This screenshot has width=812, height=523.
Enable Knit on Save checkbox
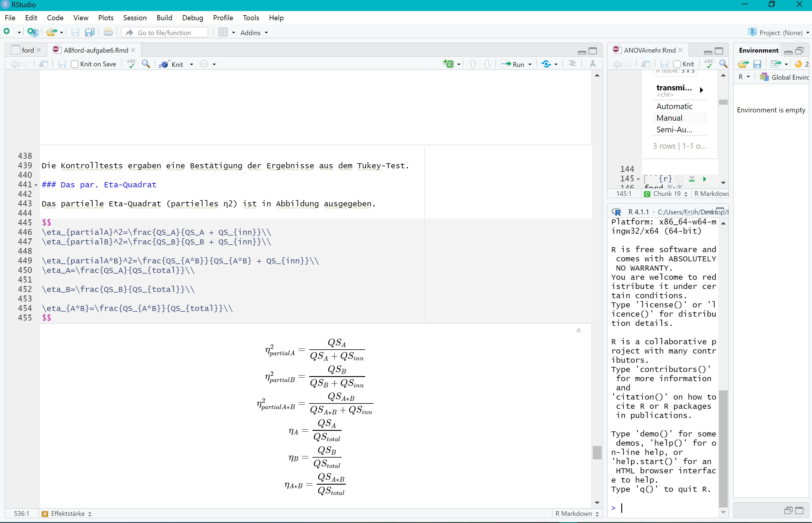(75, 64)
